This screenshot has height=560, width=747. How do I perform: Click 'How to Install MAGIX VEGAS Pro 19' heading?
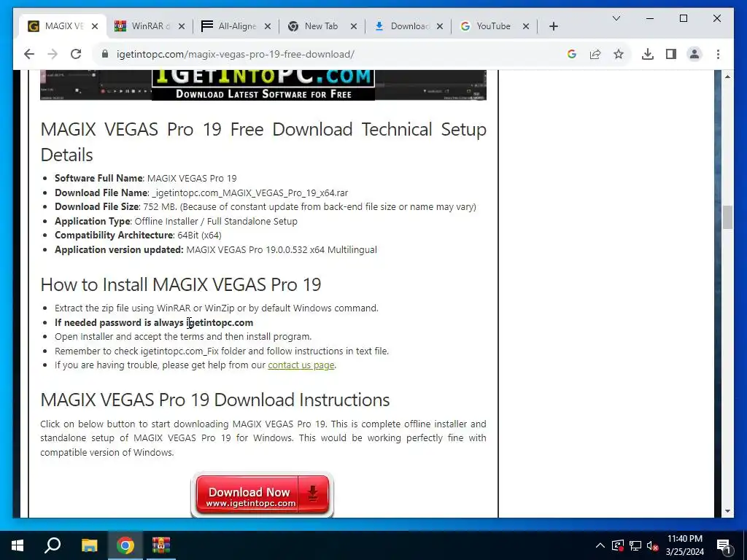click(181, 285)
